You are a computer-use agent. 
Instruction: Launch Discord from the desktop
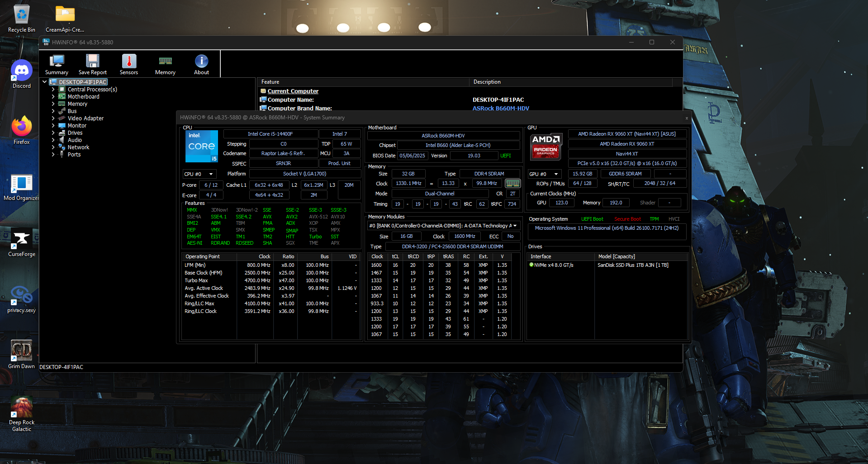pyautogui.click(x=22, y=75)
